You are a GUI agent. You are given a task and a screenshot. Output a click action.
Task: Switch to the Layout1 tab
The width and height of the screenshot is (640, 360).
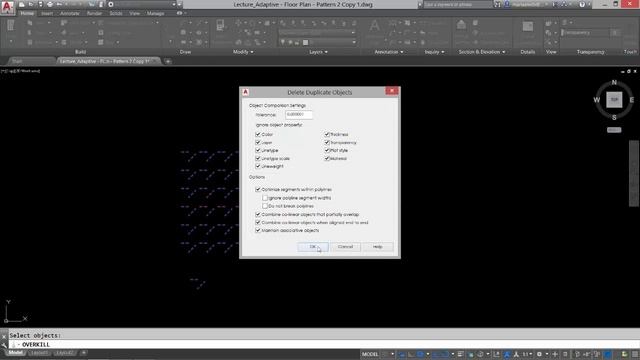39,353
